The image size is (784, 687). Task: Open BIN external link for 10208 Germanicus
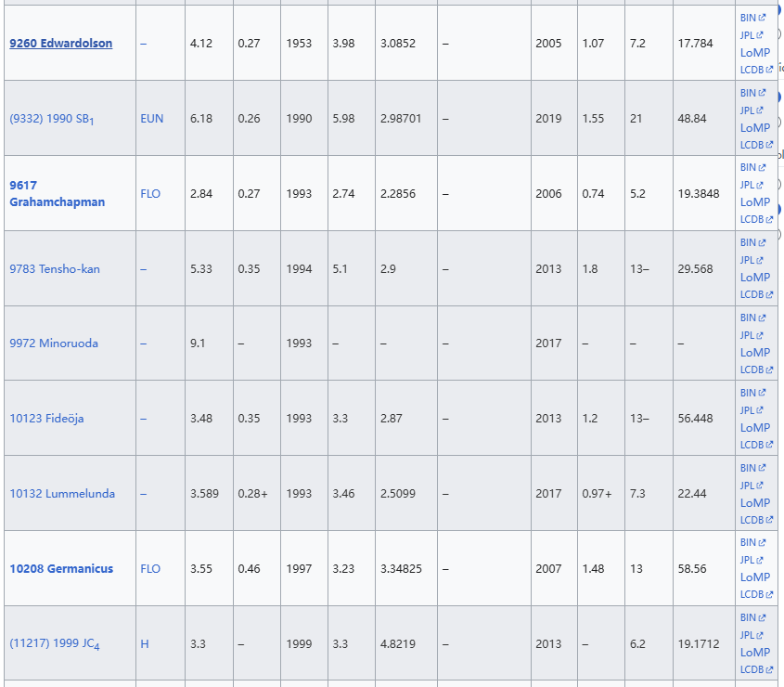(x=748, y=542)
